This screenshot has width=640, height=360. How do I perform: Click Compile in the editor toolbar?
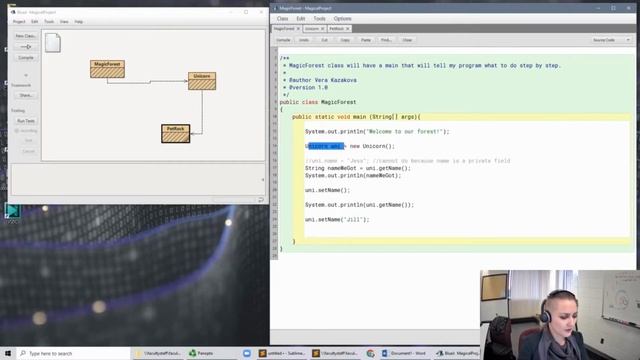283,40
